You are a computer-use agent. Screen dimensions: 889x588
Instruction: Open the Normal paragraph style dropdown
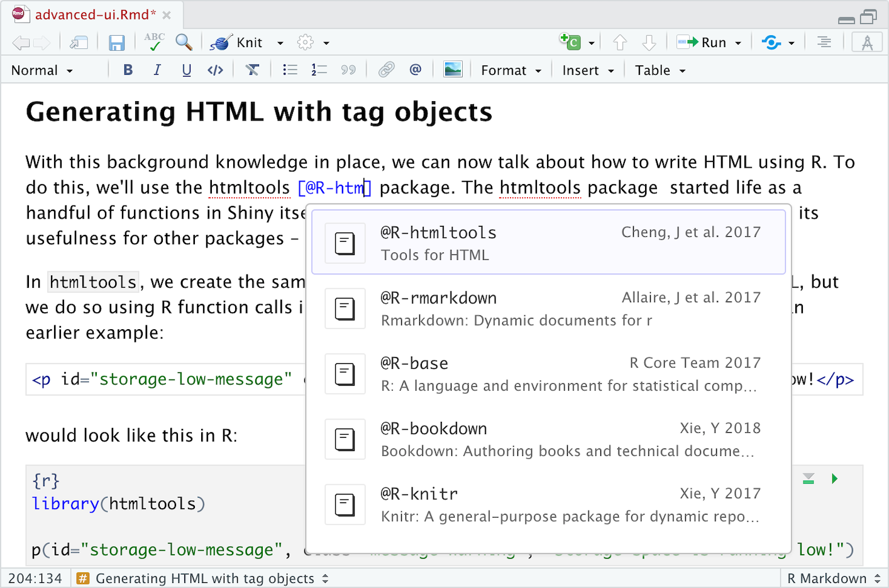[42, 70]
